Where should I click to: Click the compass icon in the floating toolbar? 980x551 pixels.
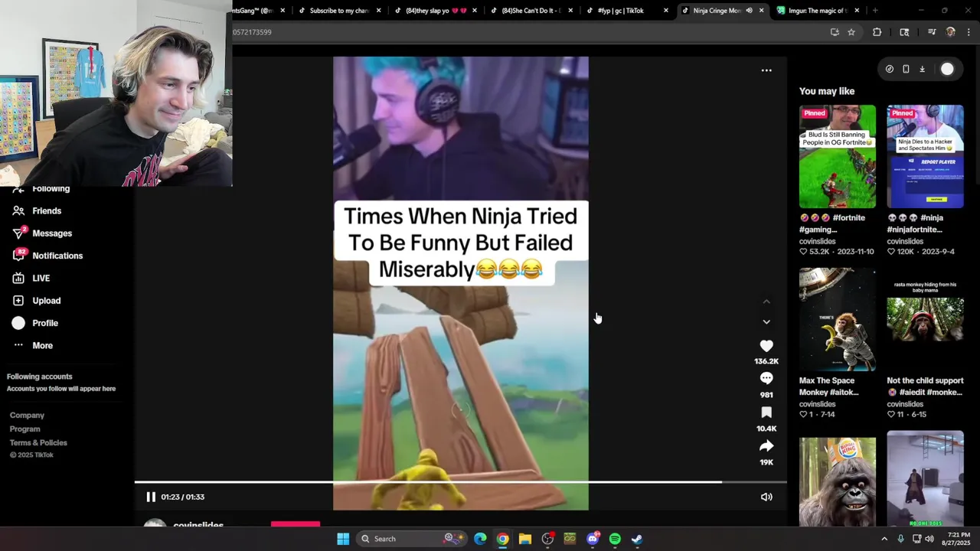point(889,69)
